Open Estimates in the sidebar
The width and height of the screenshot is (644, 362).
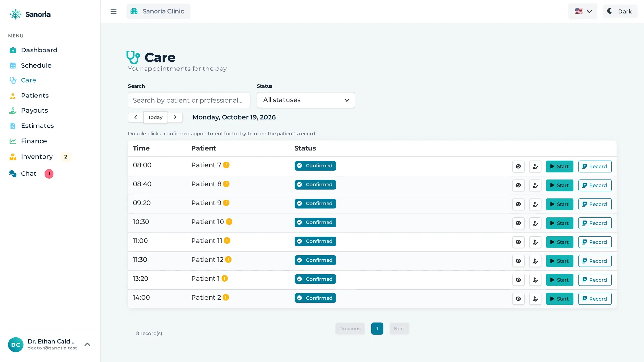click(x=37, y=126)
